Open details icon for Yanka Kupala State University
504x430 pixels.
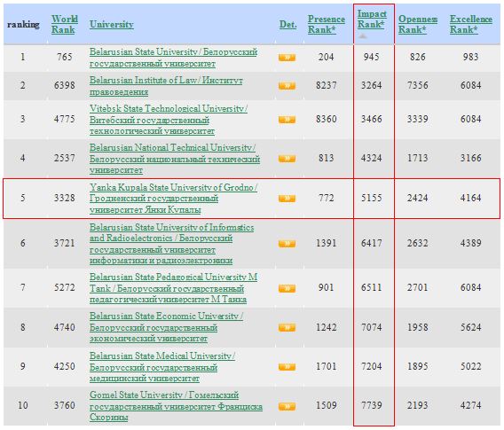click(x=287, y=199)
